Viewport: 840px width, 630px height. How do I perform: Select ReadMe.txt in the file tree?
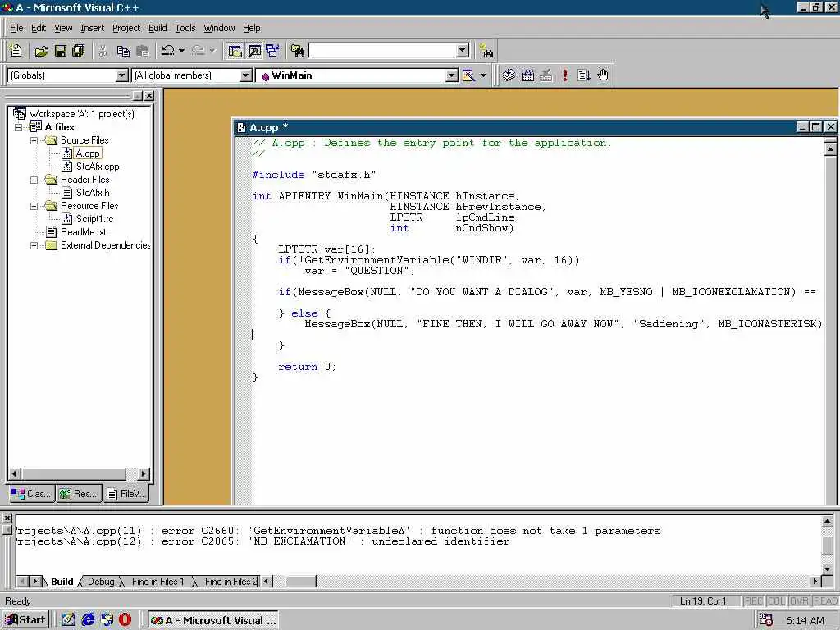click(x=83, y=232)
